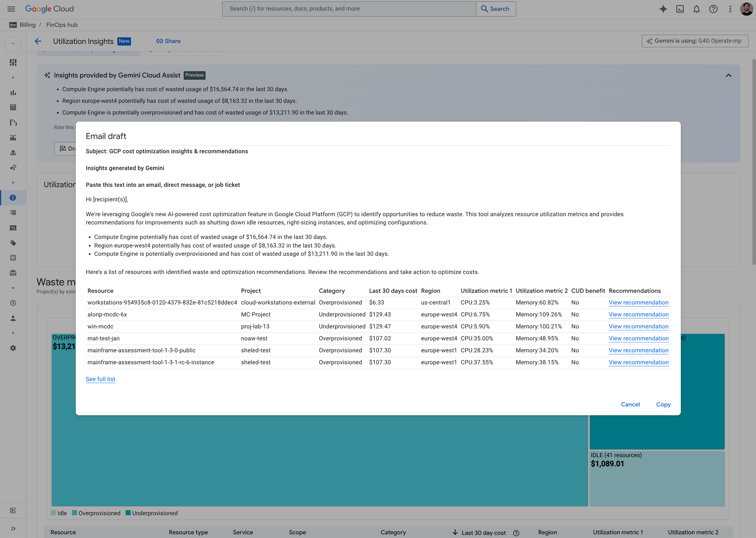The height and width of the screenshot is (538, 756).
Task: Click the Underprovisioned legend color swatch
Action: coord(128,513)
